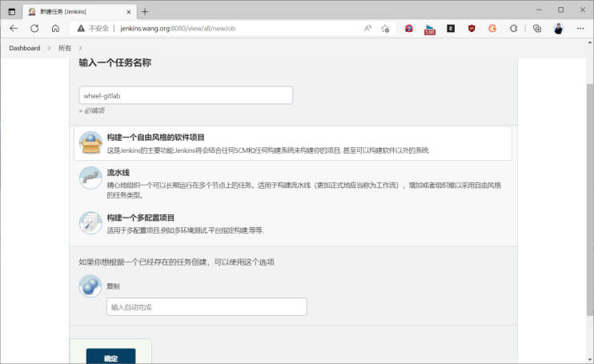Click the 如果你想根据一个已经存在的任务创建 text
Screen dimensions: 594x364
point(177,262)
